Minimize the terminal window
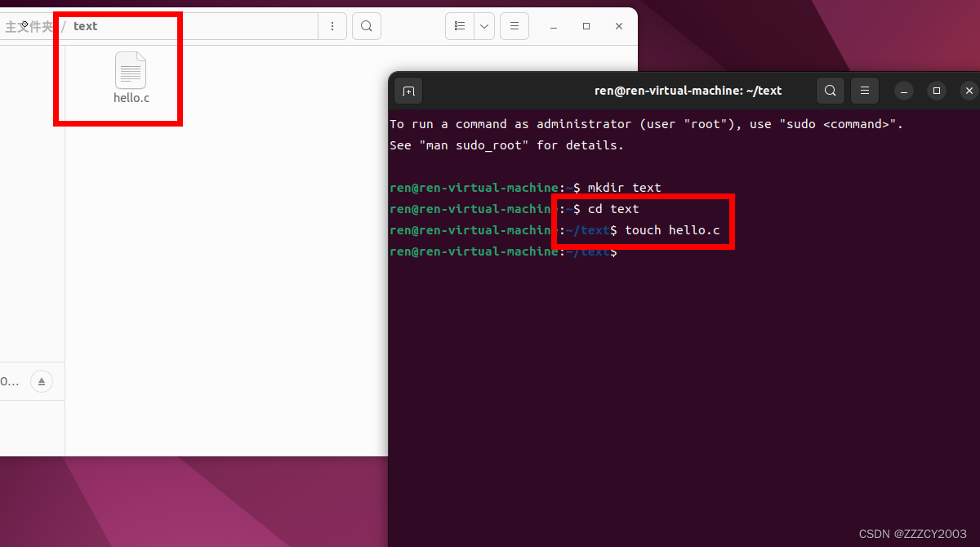The width and height of the screenshot is (980, 547). (x=903, y=91)
